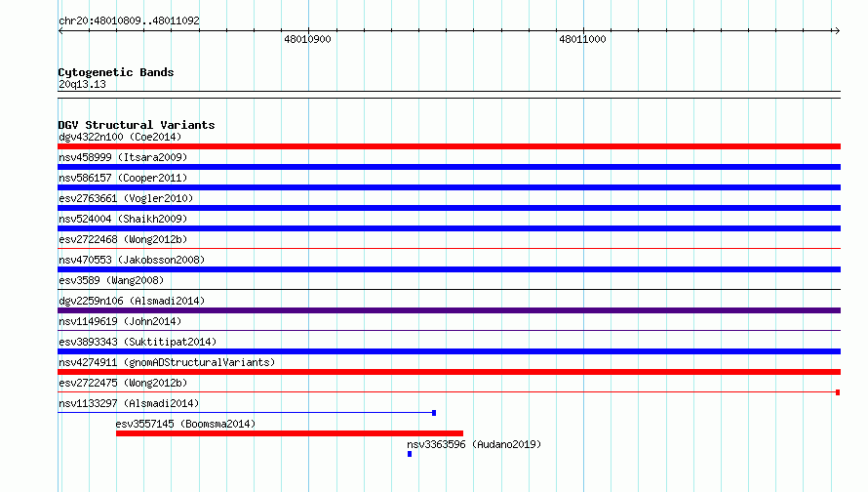Image resolution: width=868 pixels, height=492 pixels.
Task: Click red end marker of esv2722475
Action: click(838, 392)
